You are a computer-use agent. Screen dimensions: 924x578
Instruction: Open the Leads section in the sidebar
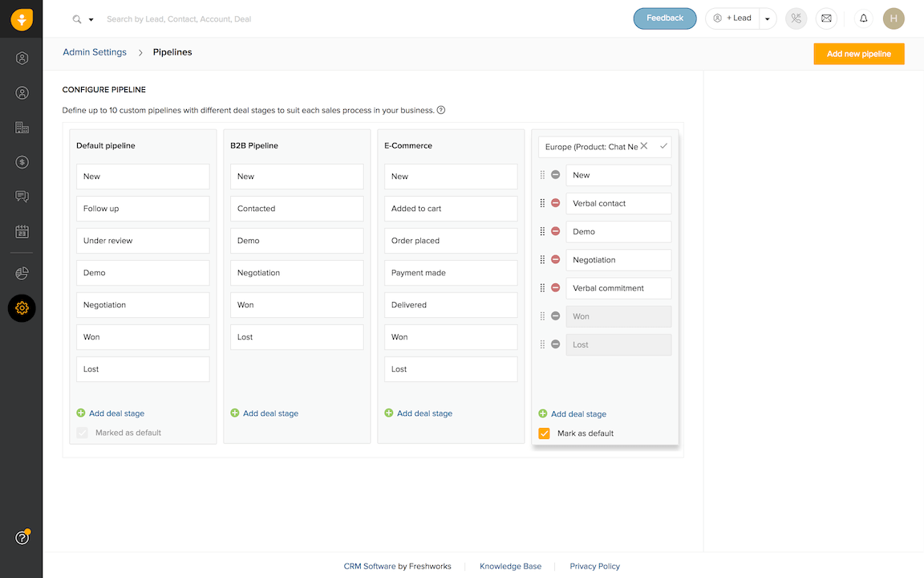22,58
